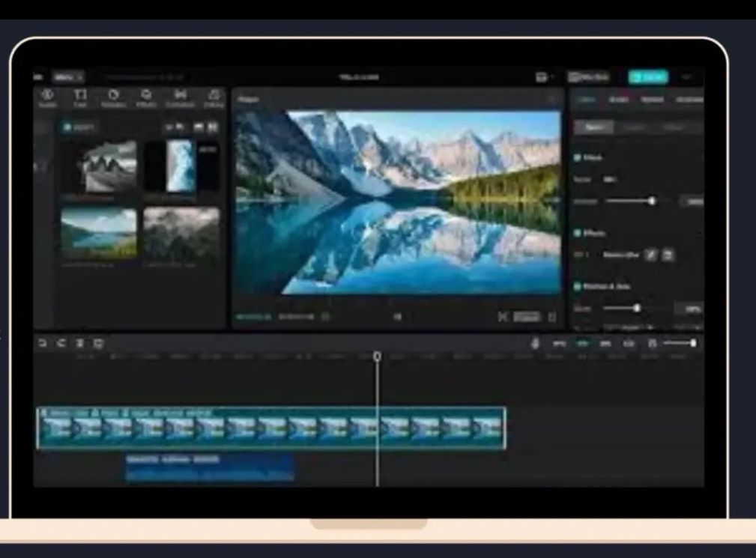Image resolution: width=756 pixels, height=558 pixels.
Task: Click the Import button in media panel
Action: [x=79, y=127]
